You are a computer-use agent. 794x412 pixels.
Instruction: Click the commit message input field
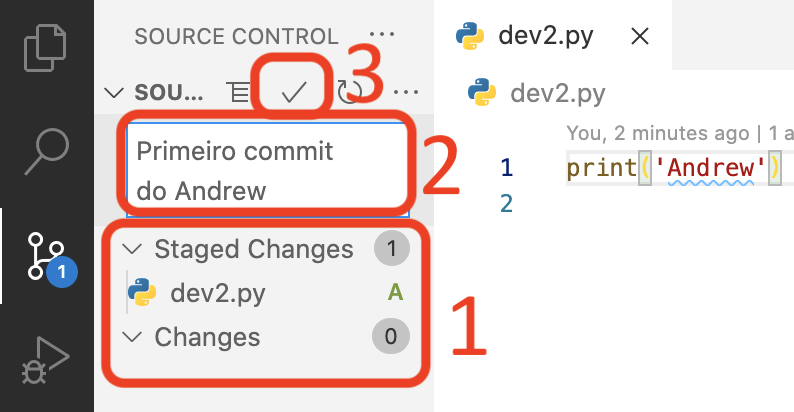[267, 170]
